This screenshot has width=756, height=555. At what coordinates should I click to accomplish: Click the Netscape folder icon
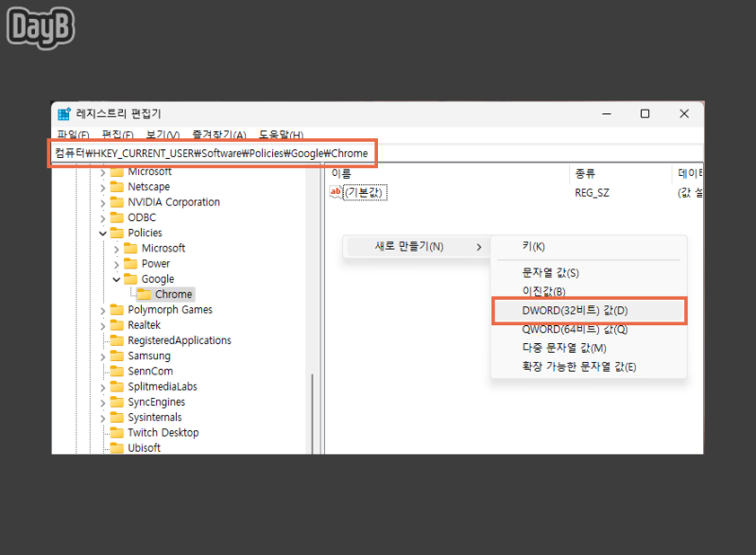point(116,186)
